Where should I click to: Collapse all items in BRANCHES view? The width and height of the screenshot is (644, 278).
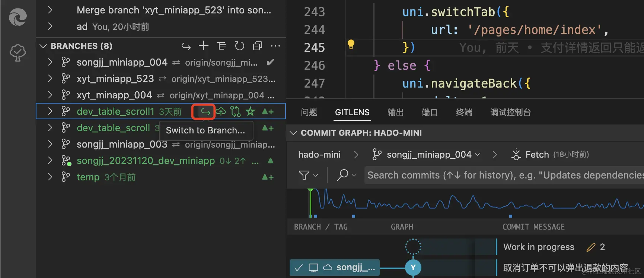pyautogui.click(x=258, y=46)
